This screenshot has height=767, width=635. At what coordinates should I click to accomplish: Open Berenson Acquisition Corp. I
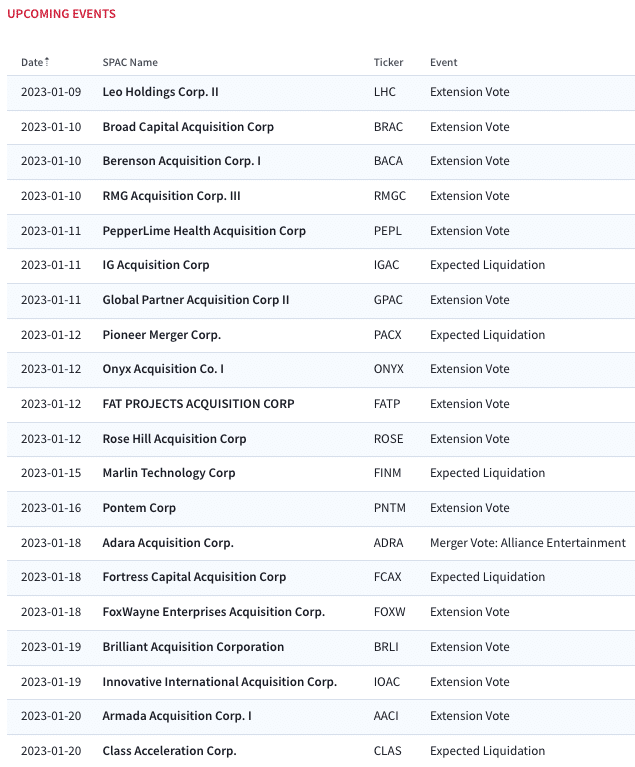[181, 161]
